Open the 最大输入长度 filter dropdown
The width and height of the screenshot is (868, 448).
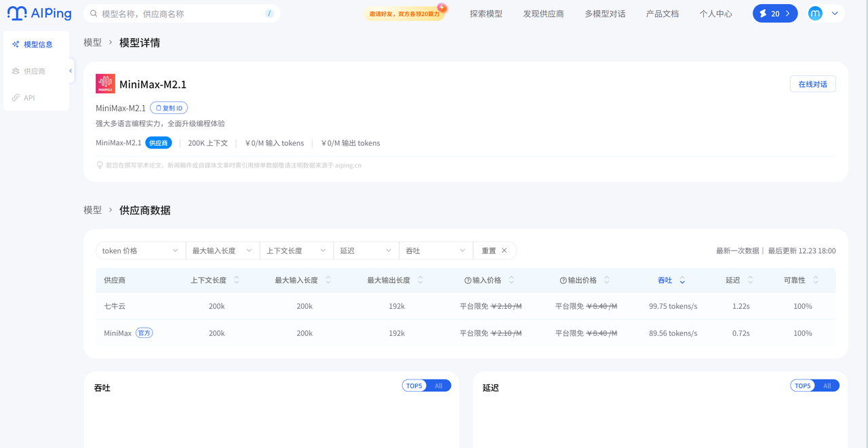[222, 250]
